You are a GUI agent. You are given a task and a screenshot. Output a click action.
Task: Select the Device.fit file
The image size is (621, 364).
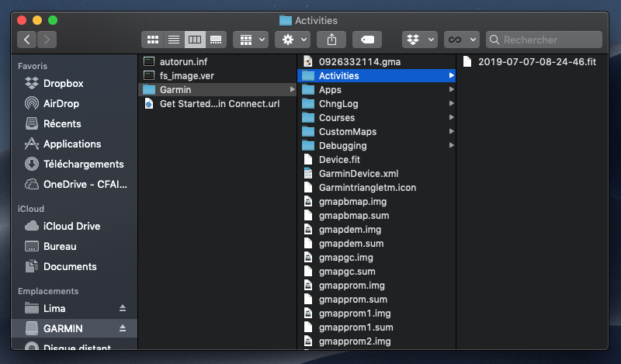click(376, 160)
